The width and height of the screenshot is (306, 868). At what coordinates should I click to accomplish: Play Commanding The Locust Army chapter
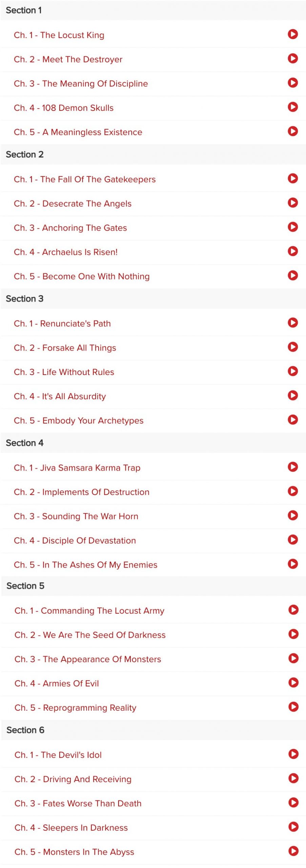point(293,610)
